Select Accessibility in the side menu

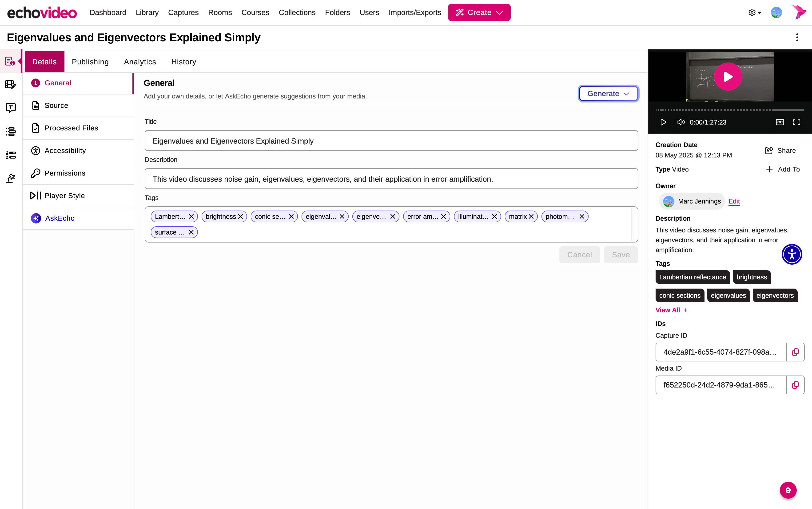78,150
